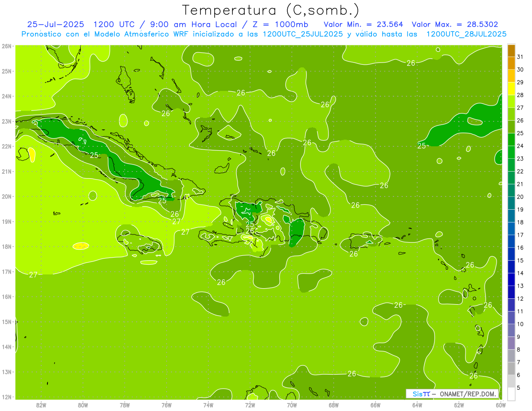Image resolution: width=532 pixels, height=411 pixels.
Task: Click the 'Z = 1000mb' level text
Action: [279, 24]
